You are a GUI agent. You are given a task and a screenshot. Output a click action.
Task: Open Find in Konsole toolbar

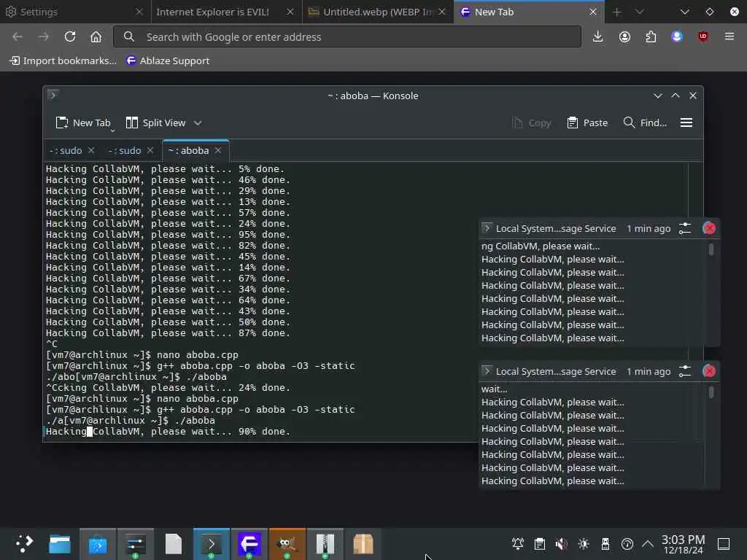pos(645,122)
